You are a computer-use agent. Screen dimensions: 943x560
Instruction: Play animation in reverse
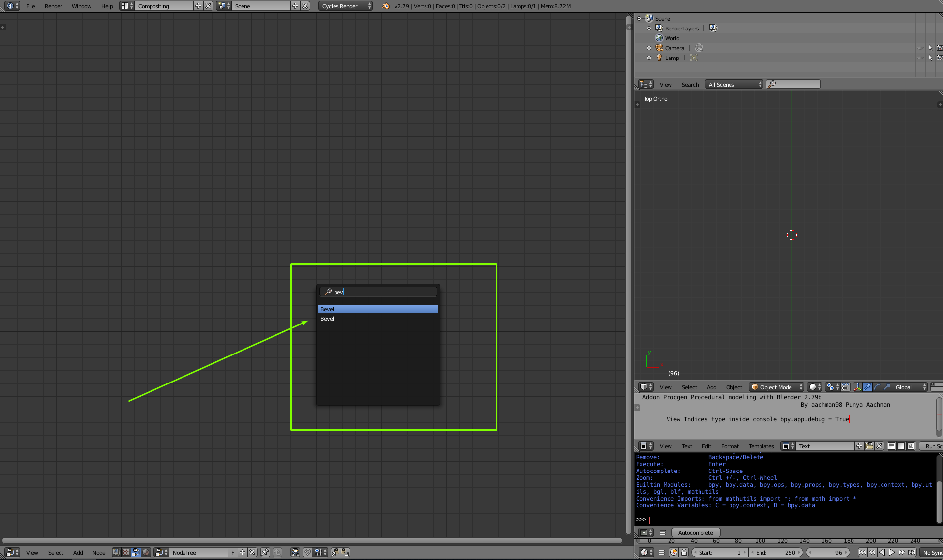pos(882,553)
